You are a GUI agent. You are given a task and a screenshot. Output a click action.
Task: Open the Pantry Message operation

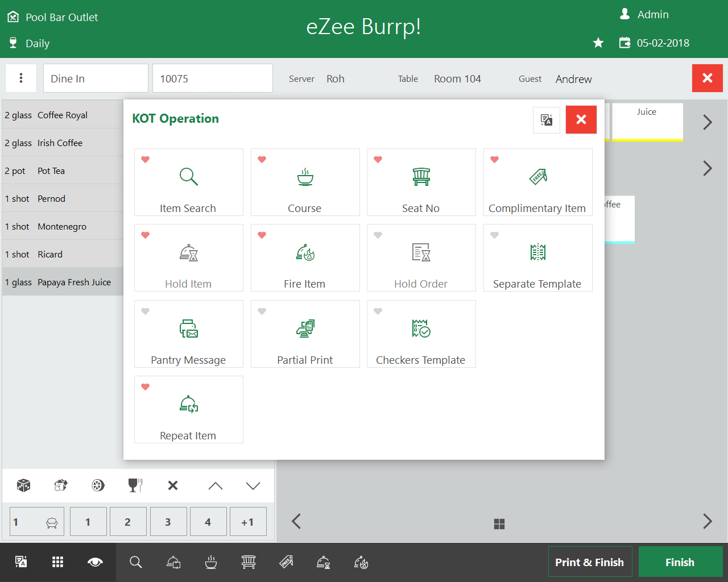(188, 334)
